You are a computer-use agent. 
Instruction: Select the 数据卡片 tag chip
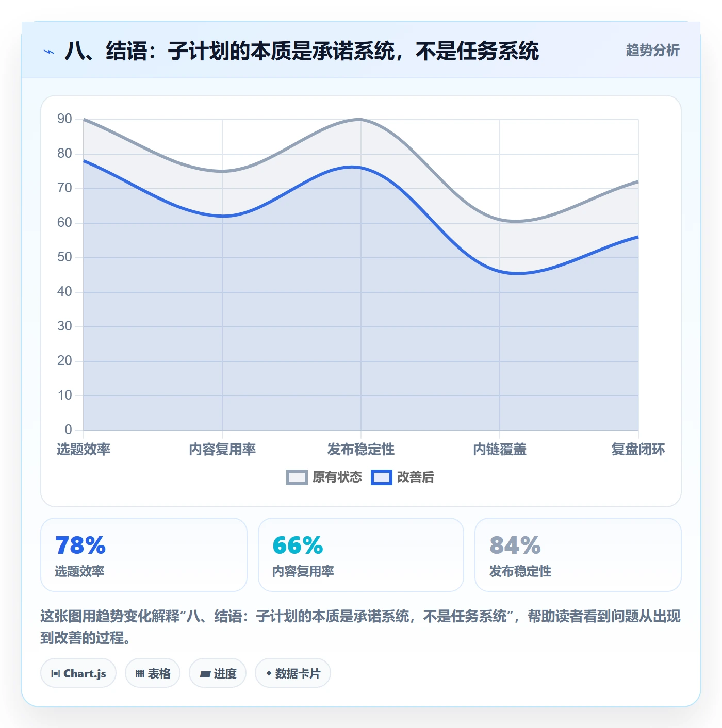[293, 673]
